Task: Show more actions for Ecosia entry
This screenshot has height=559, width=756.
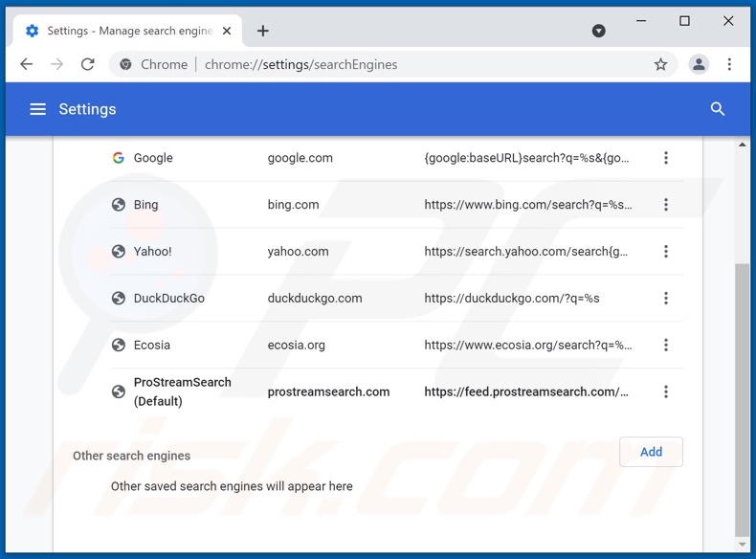Action: 666,346
